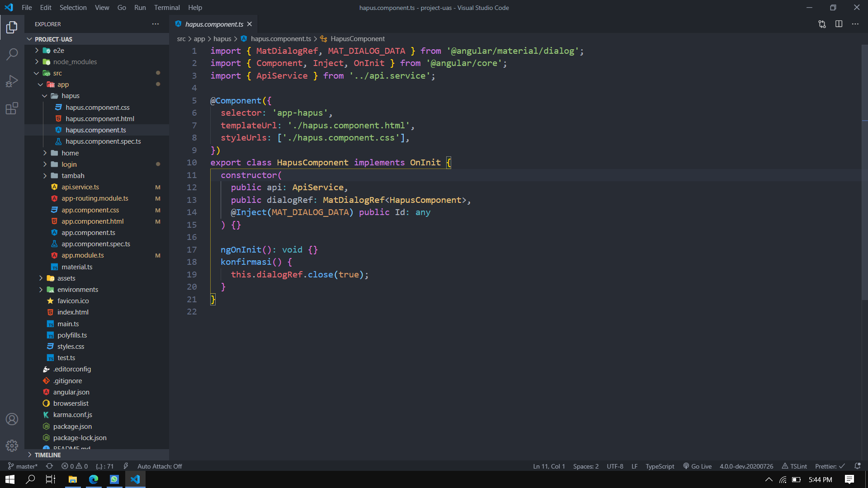Open the Terminal menu
The image size is (868, 488).
tap(167, 8)
